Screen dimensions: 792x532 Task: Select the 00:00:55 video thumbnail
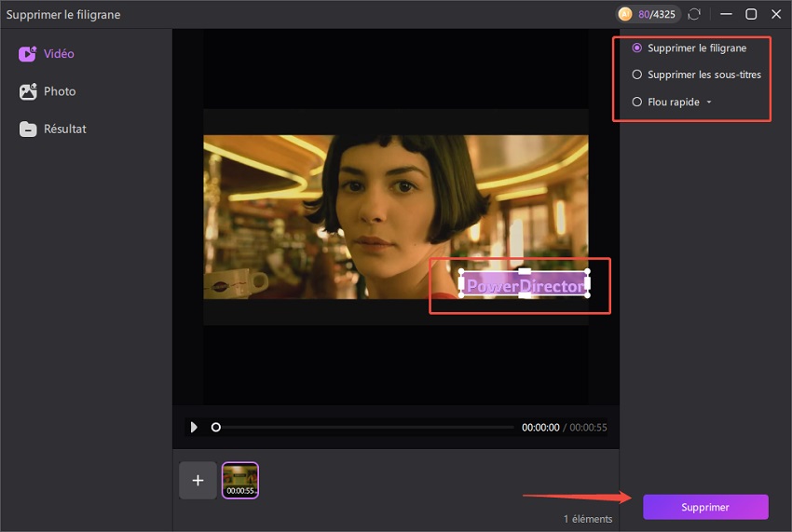coord(240,480)
